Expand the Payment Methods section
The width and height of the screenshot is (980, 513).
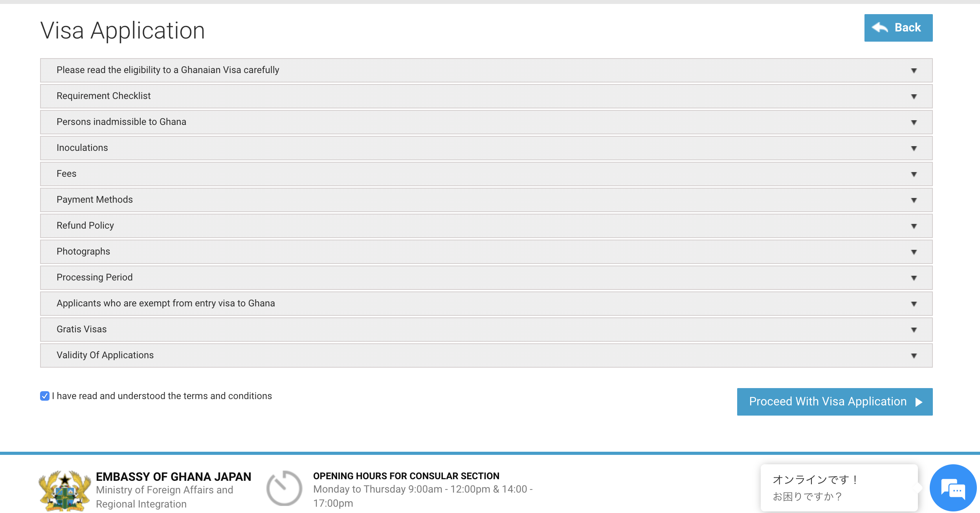pos(95,200)
